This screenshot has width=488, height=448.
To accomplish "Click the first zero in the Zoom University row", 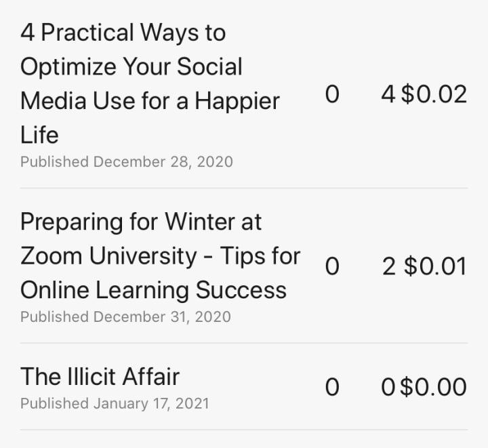I will pos(331,266).
